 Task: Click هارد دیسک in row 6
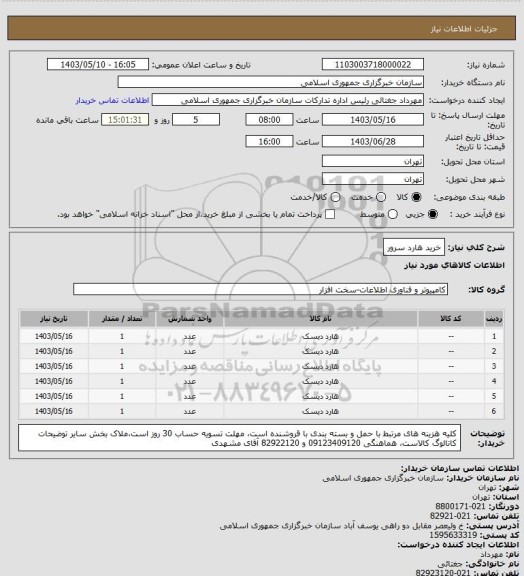[x=320, y=411]
